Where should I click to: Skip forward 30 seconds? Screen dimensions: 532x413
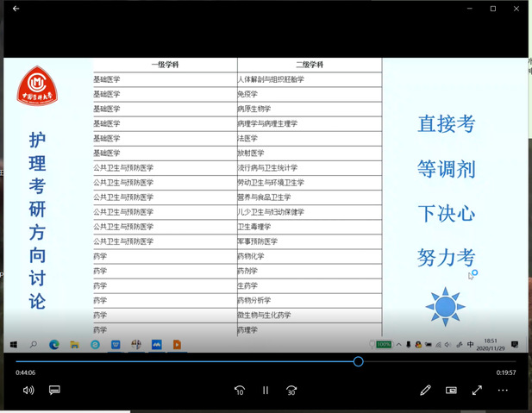pyautogui.click(x=291, y=390)
